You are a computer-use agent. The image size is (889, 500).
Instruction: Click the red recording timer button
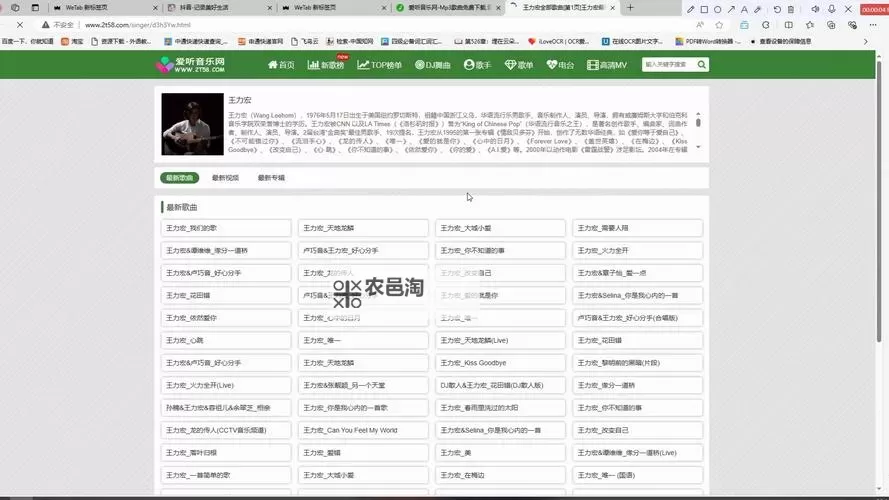874,9
